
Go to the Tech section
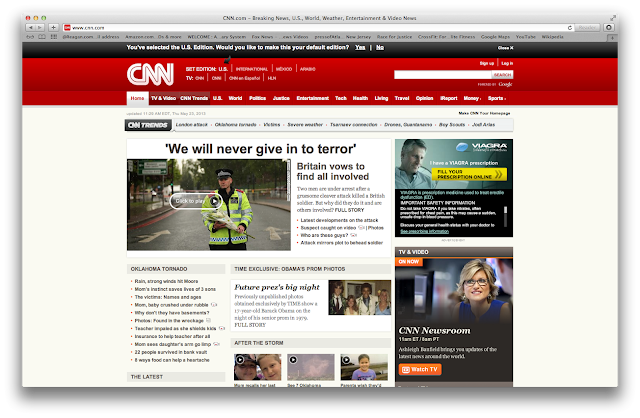pyautogui.click(x=340, y=98)
